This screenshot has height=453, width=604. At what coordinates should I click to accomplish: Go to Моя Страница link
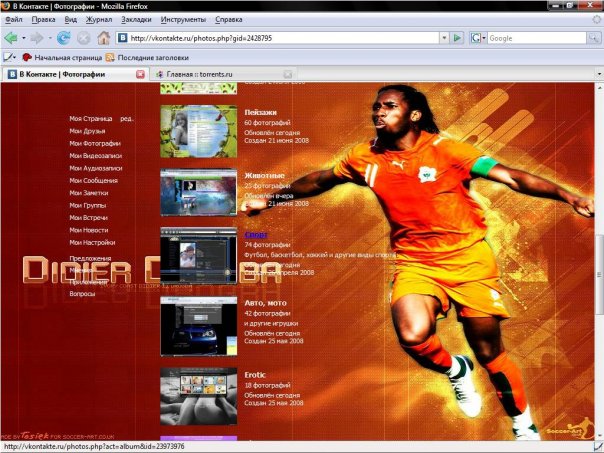(91, 119)
